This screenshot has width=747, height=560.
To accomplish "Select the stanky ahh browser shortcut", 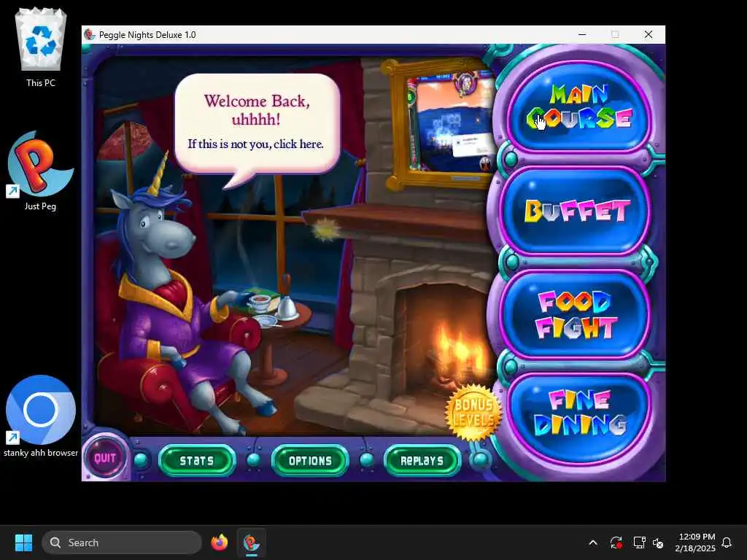I will click(x=41, y=416).
